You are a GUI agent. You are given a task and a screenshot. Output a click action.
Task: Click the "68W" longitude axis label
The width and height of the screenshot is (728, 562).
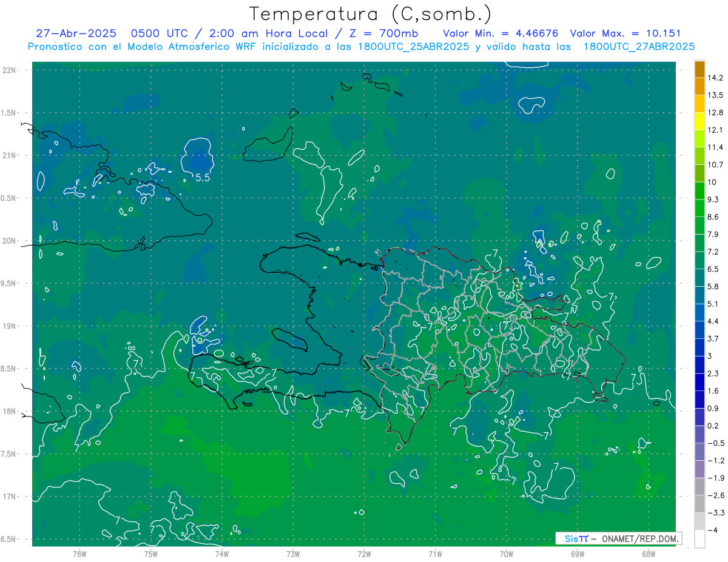648,554
